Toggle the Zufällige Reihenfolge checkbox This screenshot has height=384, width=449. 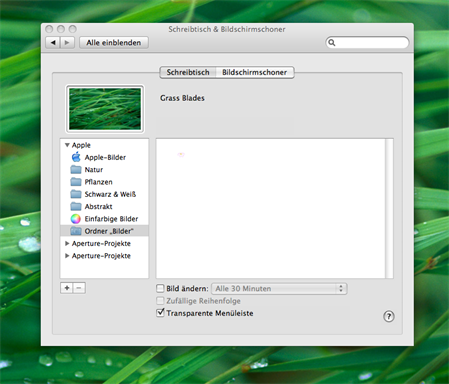(160, 301)
